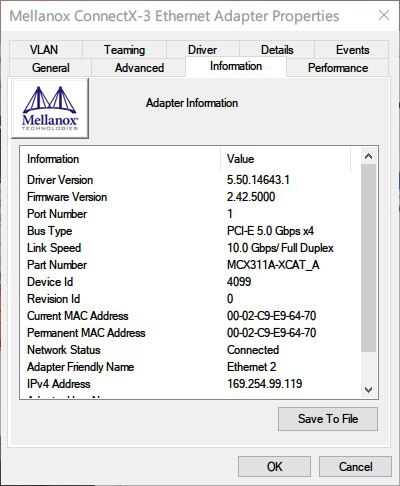Click the device id value 4099

tap(239, 282)
